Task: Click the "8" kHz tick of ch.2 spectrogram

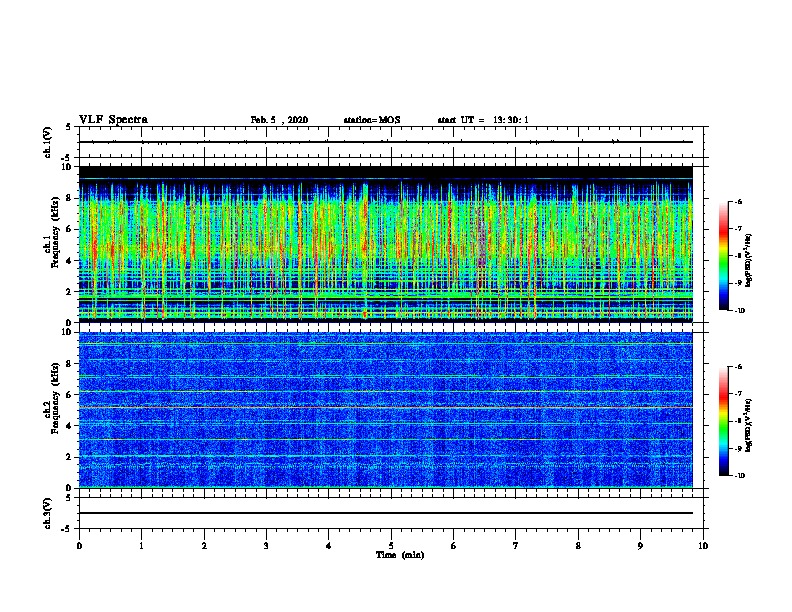Action: point(69,364)
